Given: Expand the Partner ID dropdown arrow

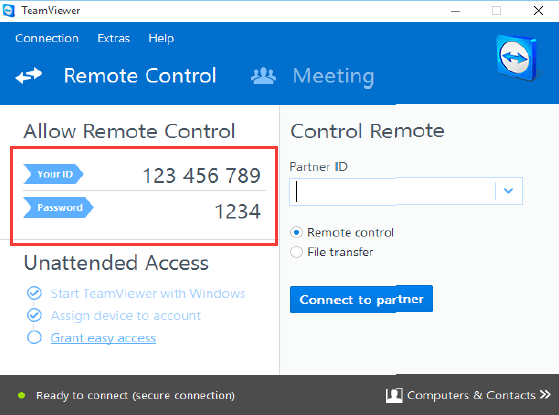Looking at the screenshot, I should click(509, 191).
